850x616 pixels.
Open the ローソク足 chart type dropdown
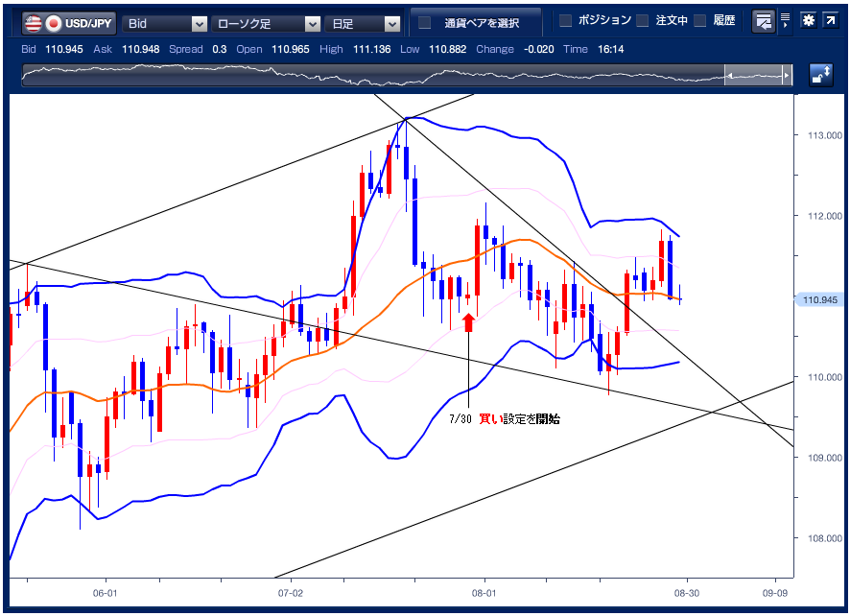(x=266, y=23)
